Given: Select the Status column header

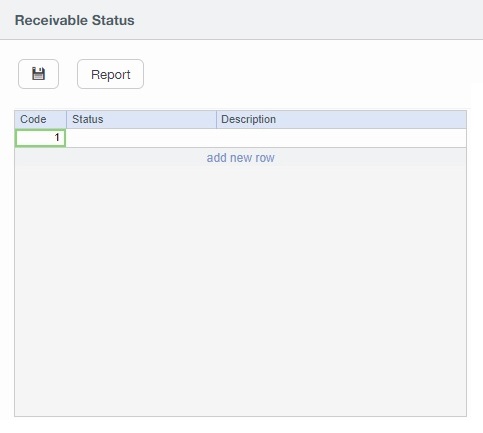Looking at the screenshot, I should tap(141, 119).
